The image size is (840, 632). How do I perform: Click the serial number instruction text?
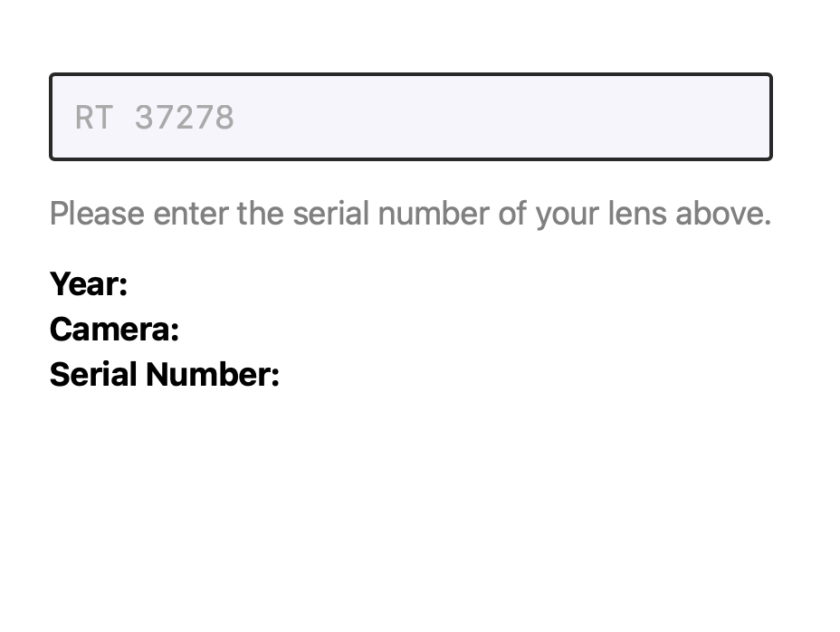click(410, 215)
